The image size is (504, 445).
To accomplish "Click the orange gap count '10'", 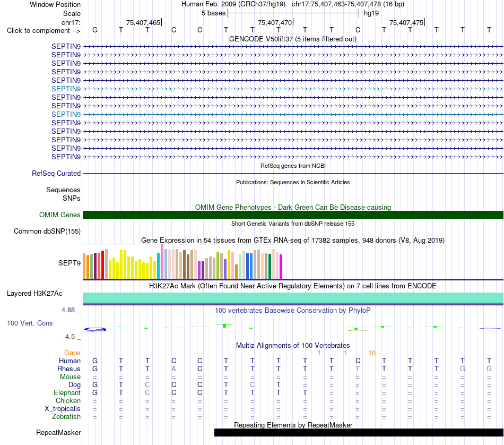I will (372, 353).
